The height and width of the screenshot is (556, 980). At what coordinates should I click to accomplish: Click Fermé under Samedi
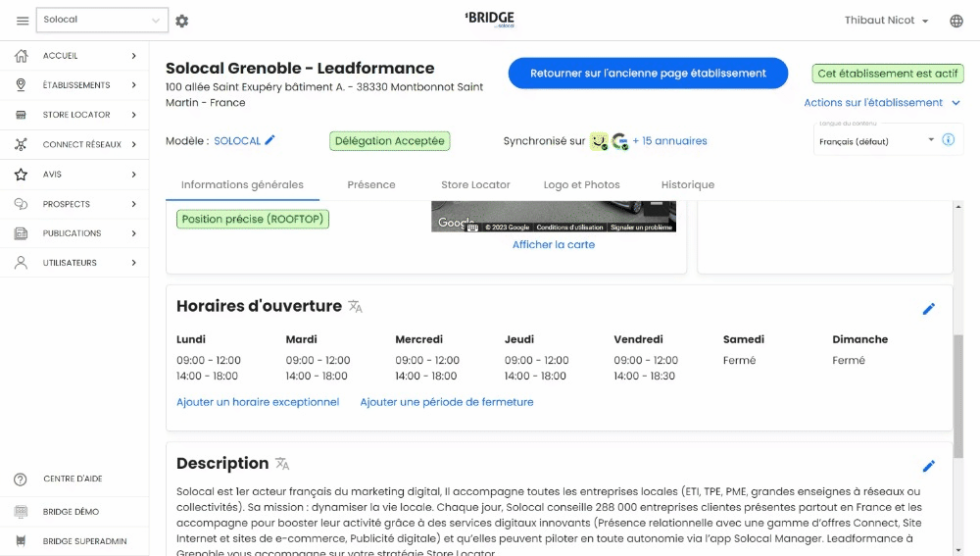(x=739, y=360)
